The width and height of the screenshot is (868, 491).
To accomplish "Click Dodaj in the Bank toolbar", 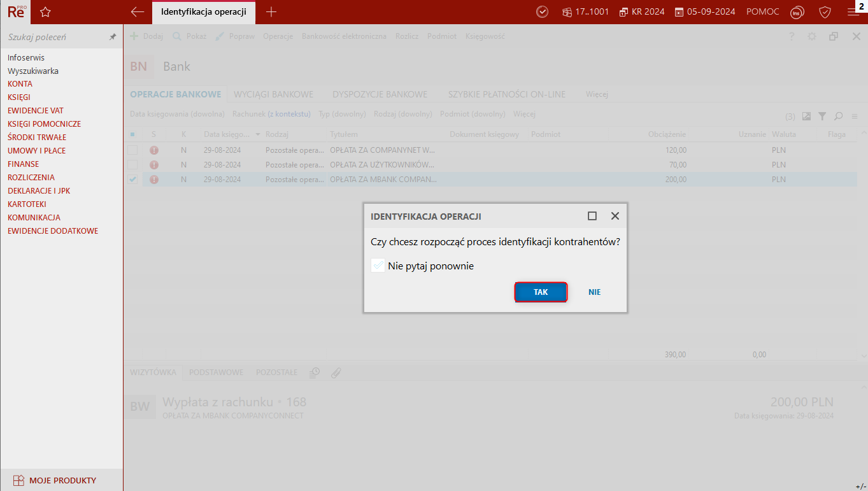I will point(146,36).
